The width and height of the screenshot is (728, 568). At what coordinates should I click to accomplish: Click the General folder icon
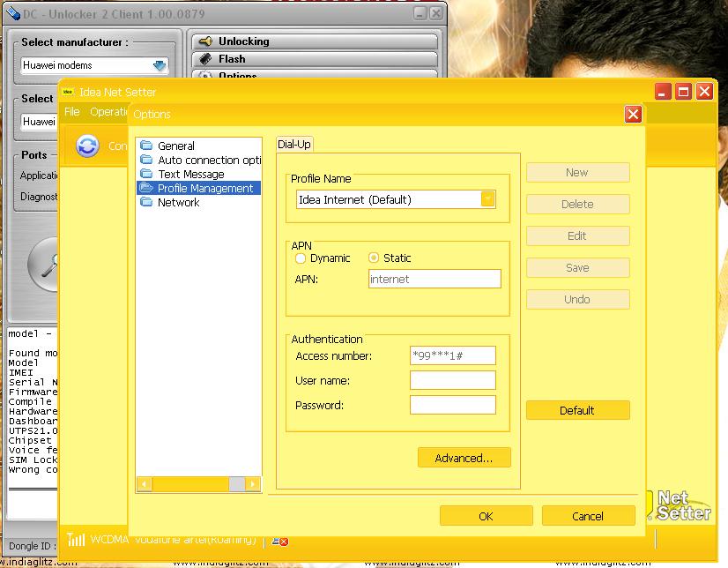(x=146, y=146)
